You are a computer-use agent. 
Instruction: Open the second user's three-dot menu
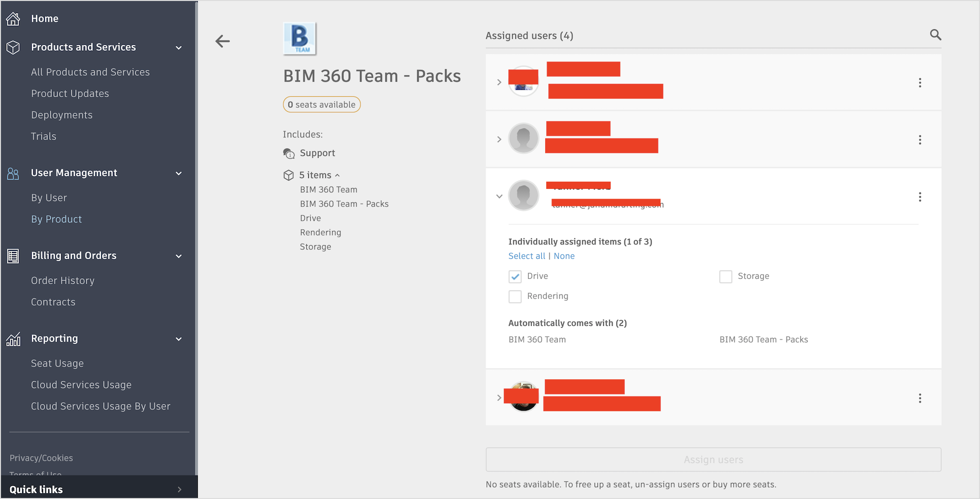919,140
